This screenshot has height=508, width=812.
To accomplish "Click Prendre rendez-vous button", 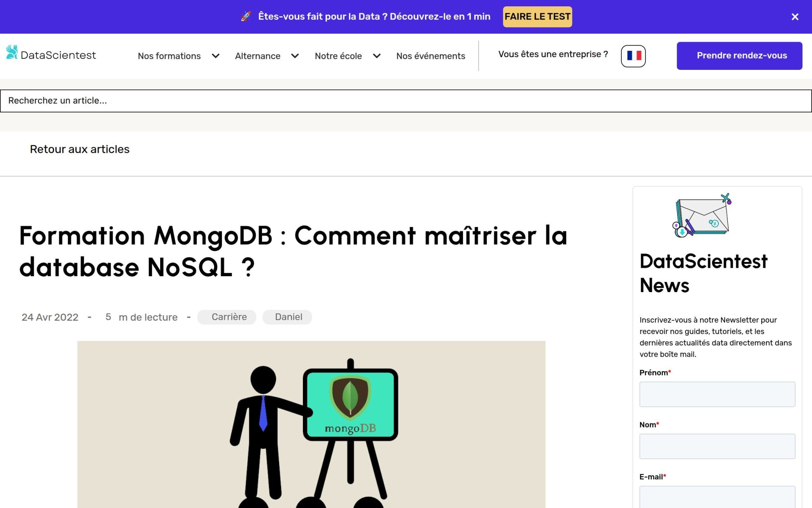I will (739, 56).
